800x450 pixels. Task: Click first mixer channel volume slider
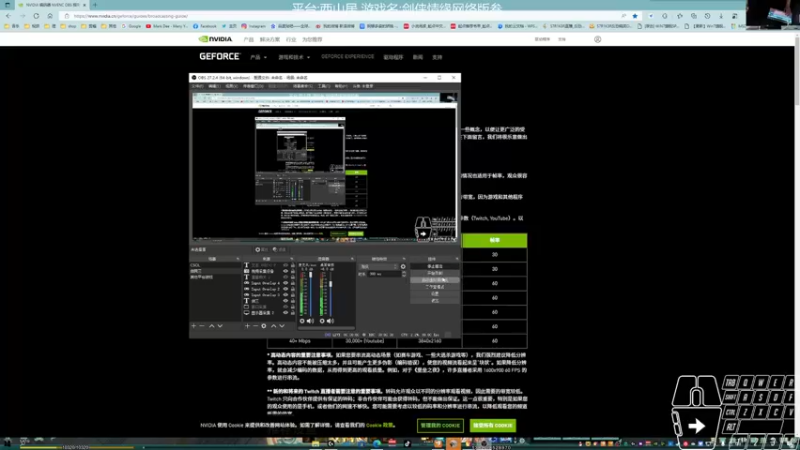[310, 294]
